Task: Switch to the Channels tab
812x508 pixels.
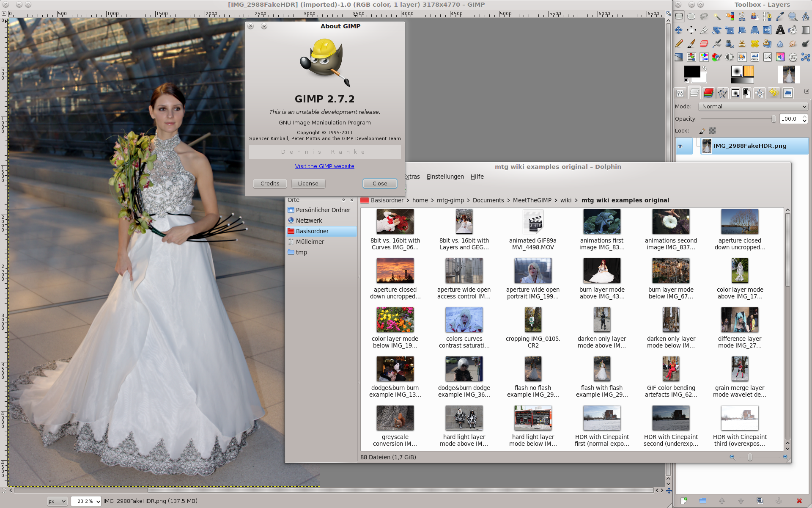Action: click(x=708, y=93)
